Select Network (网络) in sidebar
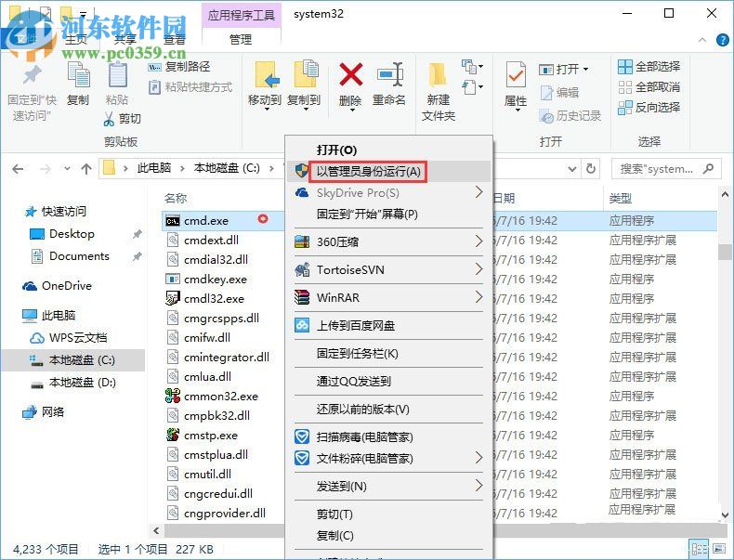This screenshot has height=560, width=734. click(x=52, y=411)
